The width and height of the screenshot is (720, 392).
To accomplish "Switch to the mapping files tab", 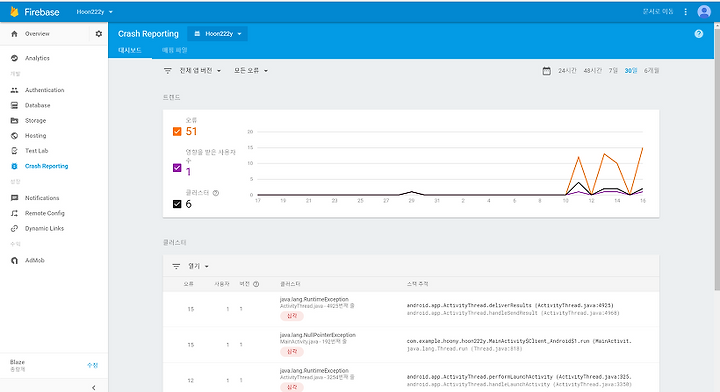I will [174, 50].
